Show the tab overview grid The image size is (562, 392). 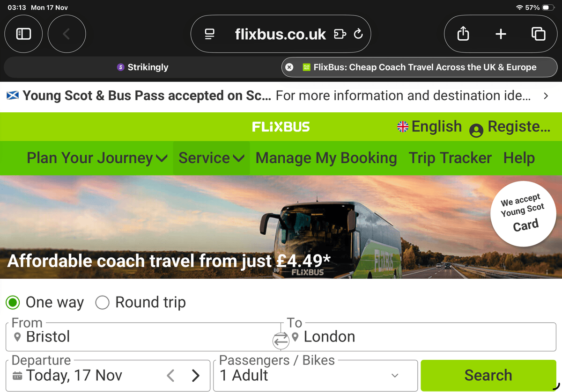point(538,34)
